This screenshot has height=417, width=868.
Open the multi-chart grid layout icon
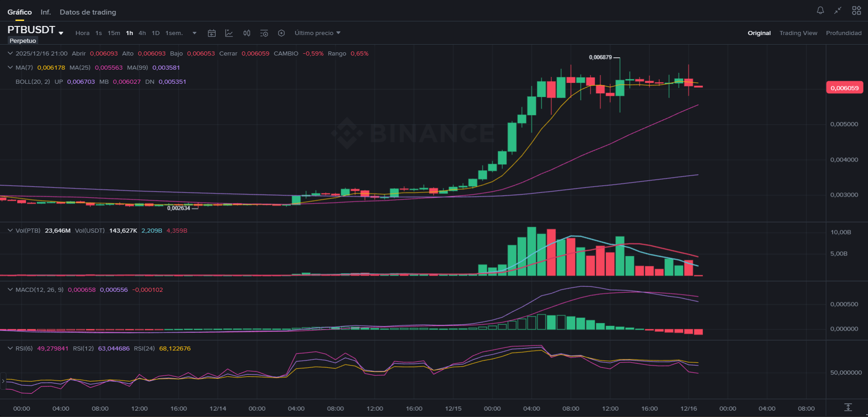coord(857,10)
